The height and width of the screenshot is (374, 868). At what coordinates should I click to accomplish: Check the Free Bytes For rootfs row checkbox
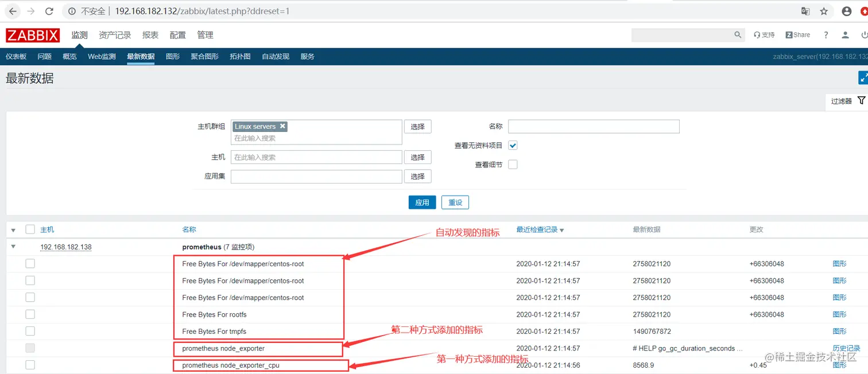click(30, 314)
